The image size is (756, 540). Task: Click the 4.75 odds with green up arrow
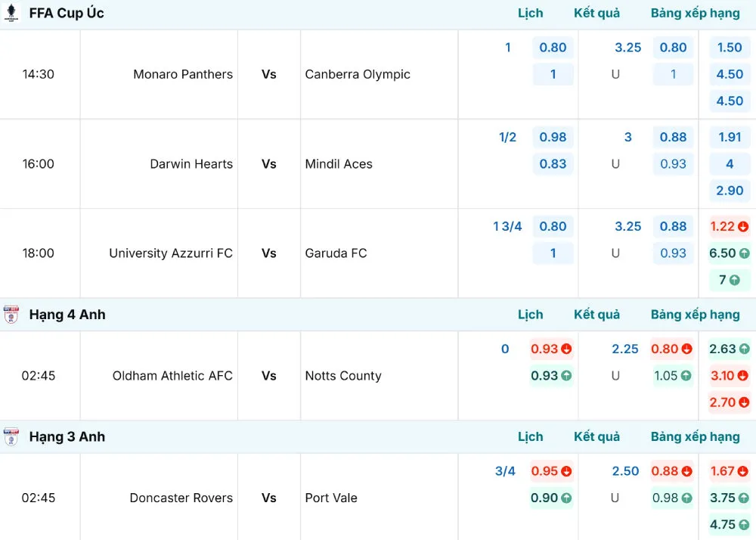click(729, 524)
